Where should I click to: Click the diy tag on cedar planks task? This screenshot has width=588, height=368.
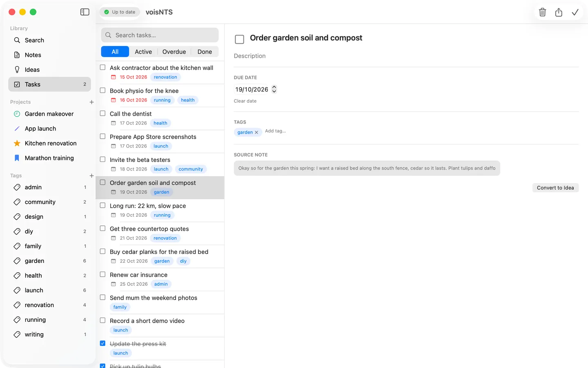183,261
